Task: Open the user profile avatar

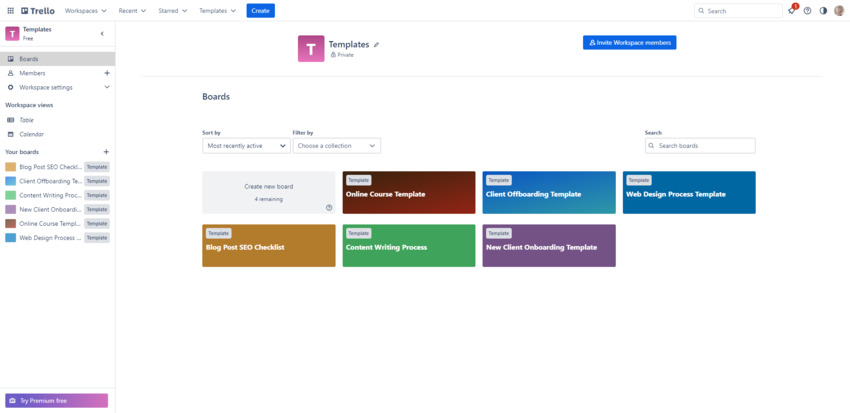Action: (x=839, y=11)
